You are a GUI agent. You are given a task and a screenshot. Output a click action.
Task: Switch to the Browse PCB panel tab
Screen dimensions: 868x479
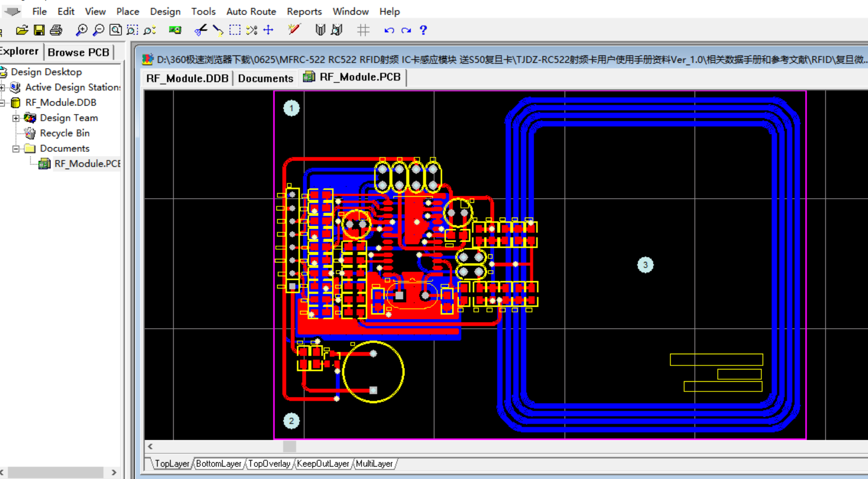tap(78, 52)
